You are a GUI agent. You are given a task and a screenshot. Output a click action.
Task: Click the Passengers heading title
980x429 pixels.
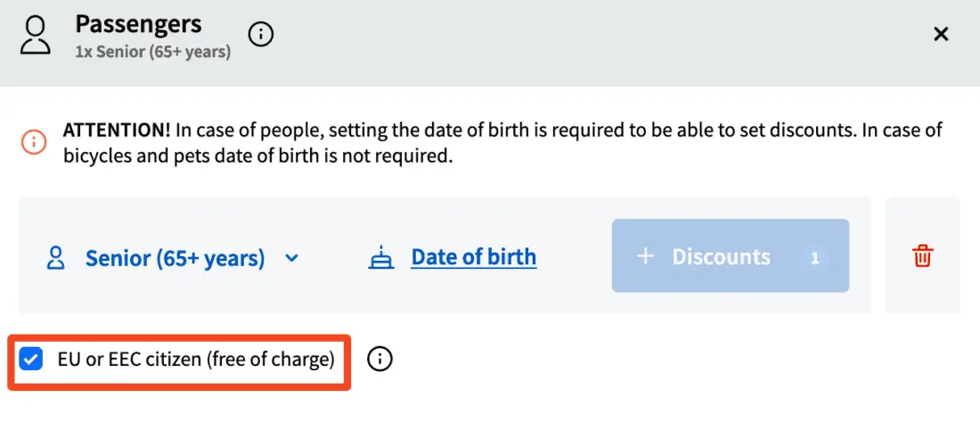[x=138, y=24]
